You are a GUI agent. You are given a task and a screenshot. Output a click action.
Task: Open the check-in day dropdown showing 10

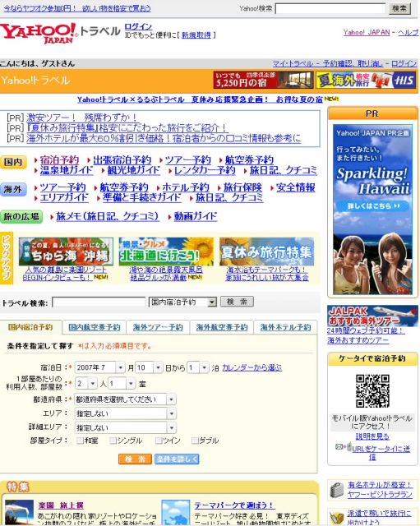tap(149, 367)
